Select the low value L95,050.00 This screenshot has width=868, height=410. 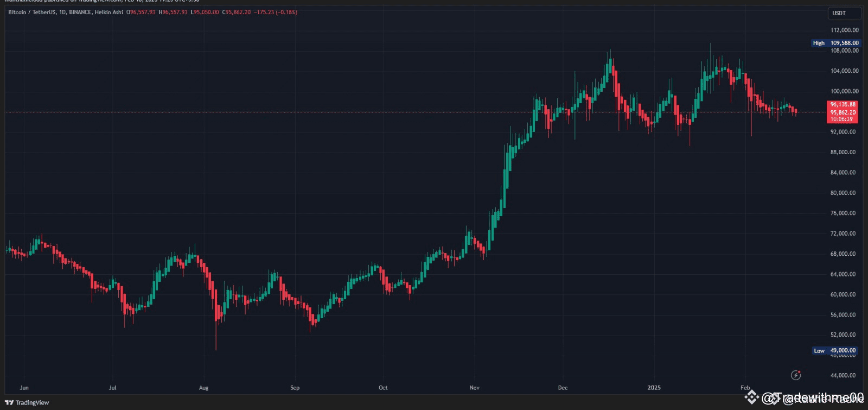pos(205,12)
